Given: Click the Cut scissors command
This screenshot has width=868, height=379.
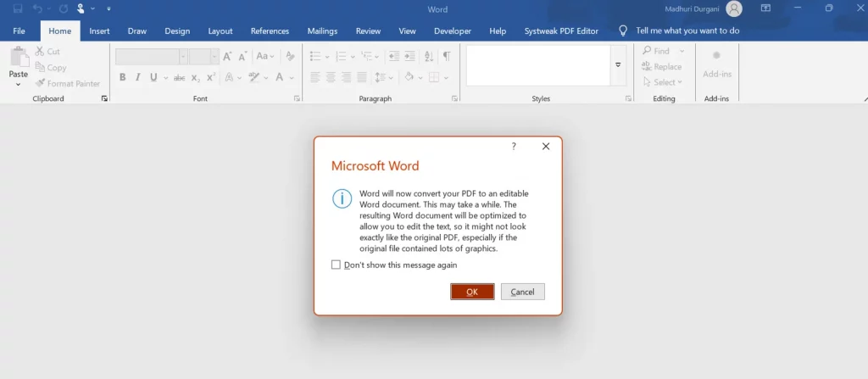Looking at the screenshot, I should pyautogui.click(x=47, y=52).
